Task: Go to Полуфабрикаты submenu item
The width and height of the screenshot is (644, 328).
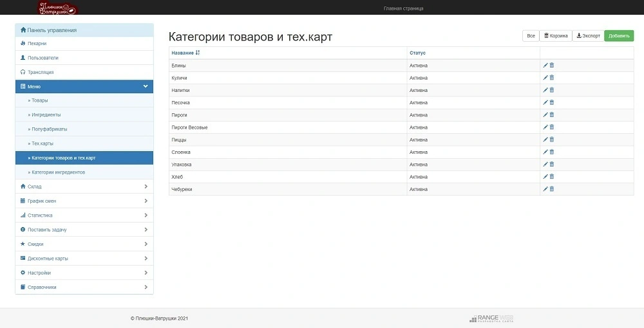Action: click(84, 129)
